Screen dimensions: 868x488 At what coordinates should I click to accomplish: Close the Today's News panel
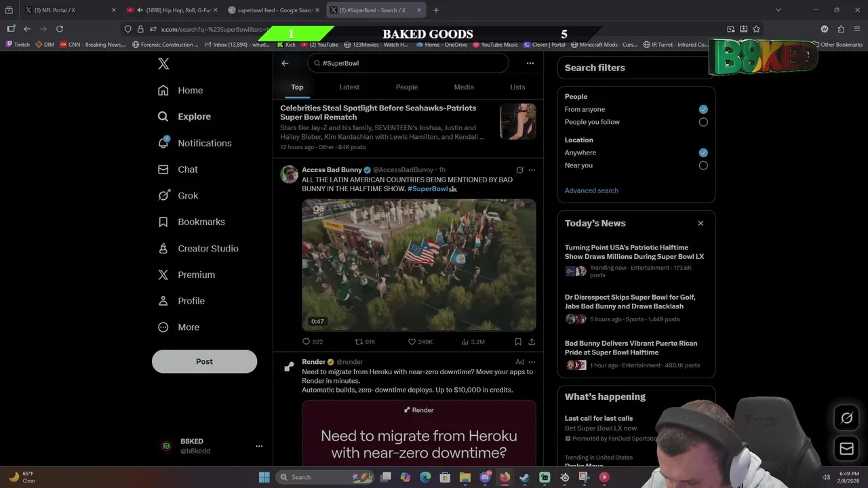(701, 223)
